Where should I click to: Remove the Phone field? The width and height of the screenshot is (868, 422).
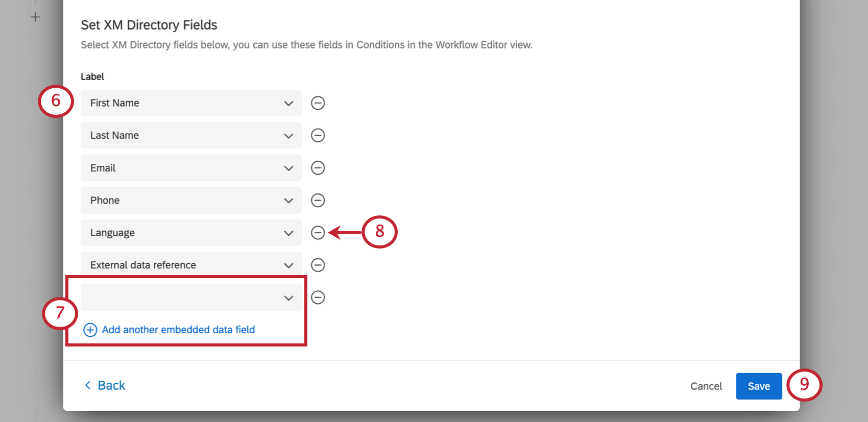coord(318,200)
